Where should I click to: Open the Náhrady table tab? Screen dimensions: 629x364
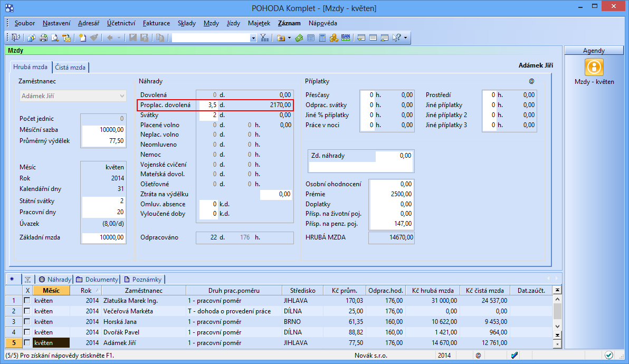[x=55, y=280]
